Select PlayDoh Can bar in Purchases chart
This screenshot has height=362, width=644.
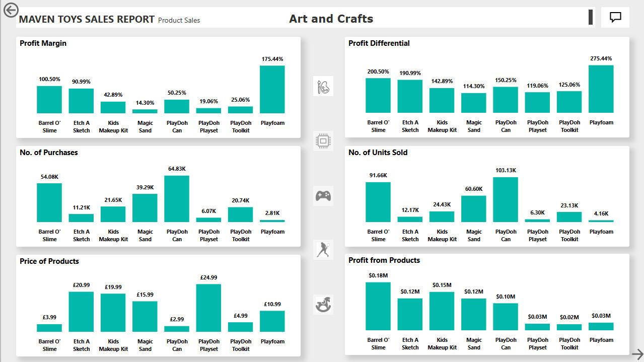177,199
